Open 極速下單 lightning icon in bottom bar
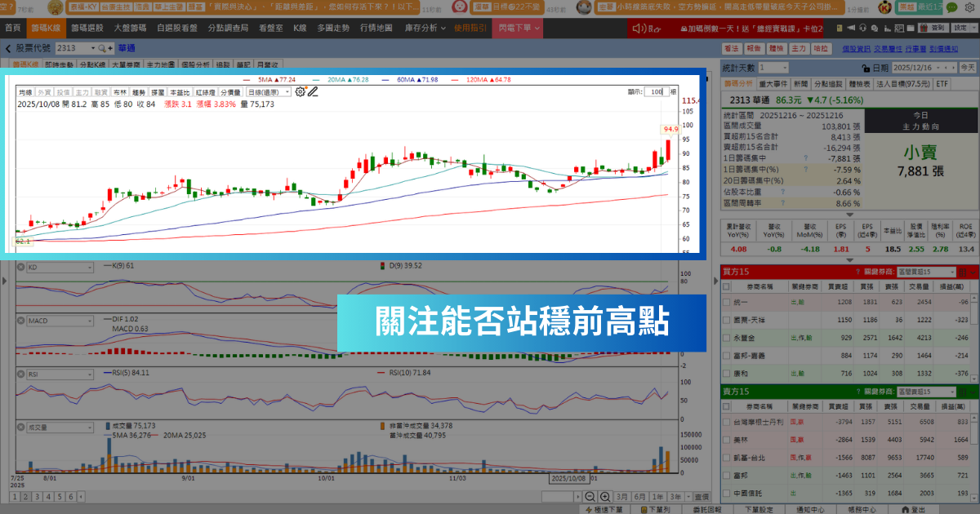The height and width of the screenshot is (514, 980). [x=588, y=509]
